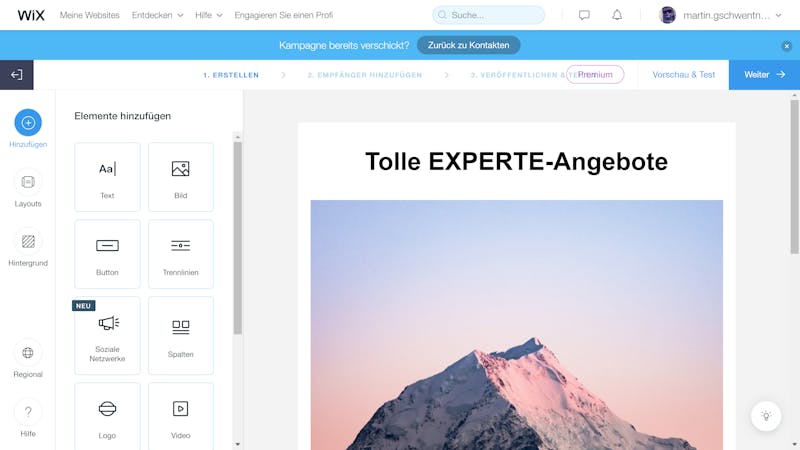Click the elements panel scroll-down arrow

(237, 445)
